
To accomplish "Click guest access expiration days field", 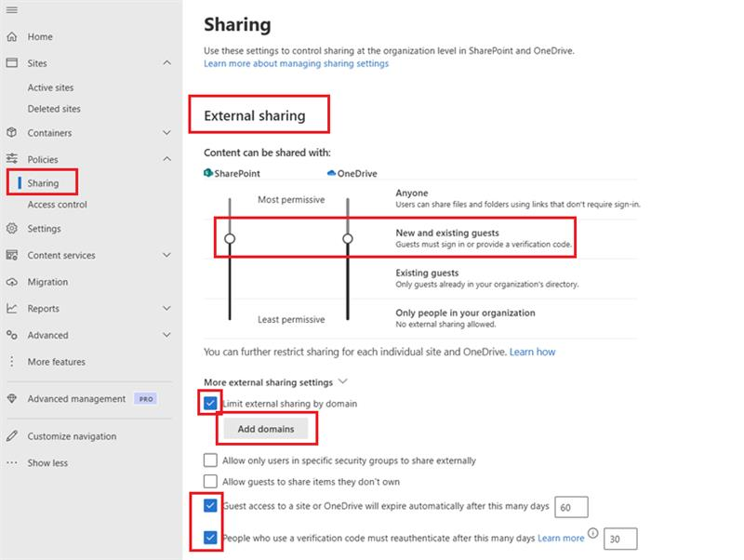I will pyautogui.click(x=571, y=507).
